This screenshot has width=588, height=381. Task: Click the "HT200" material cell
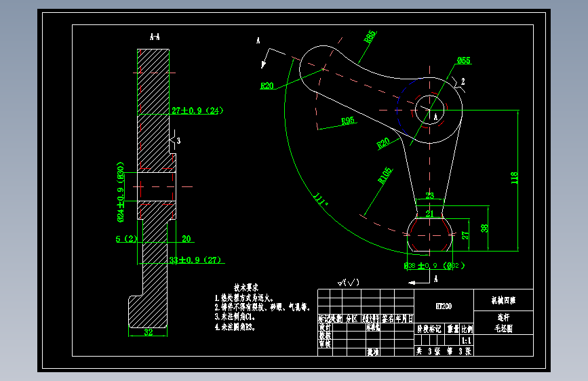coord(444,306)
